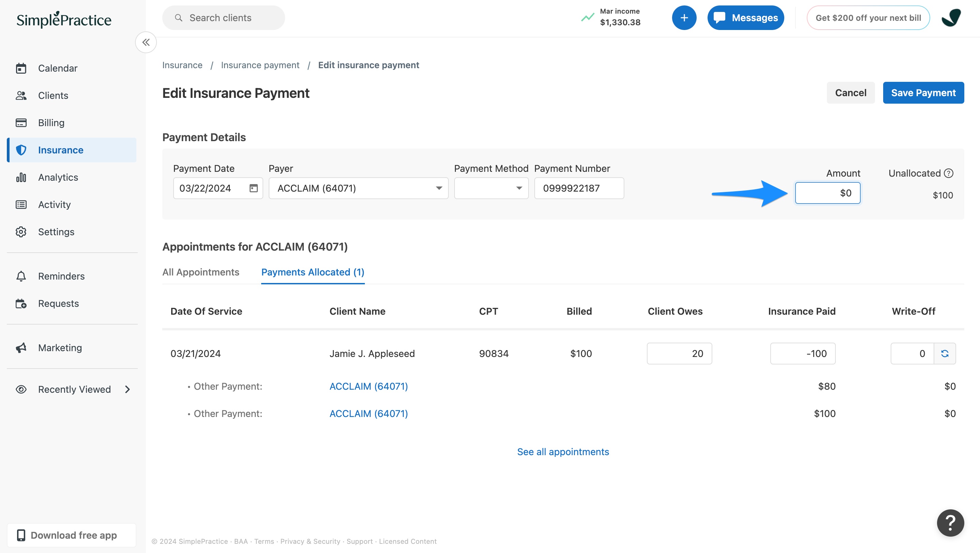Screen dimensions: 980x553
Task: Open the ACCLAIM (64071) link for $100 payment
Action: tap(368, 414)
